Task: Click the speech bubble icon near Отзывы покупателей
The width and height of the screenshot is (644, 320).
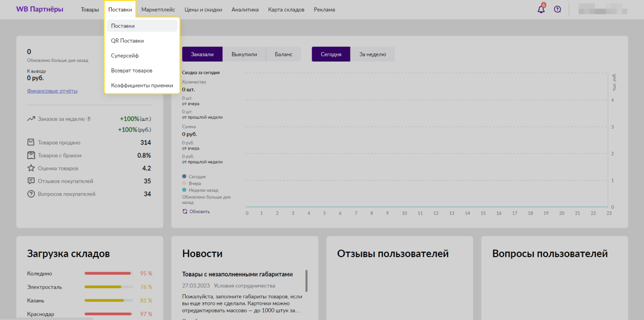Action: click(x=30, y=181)
